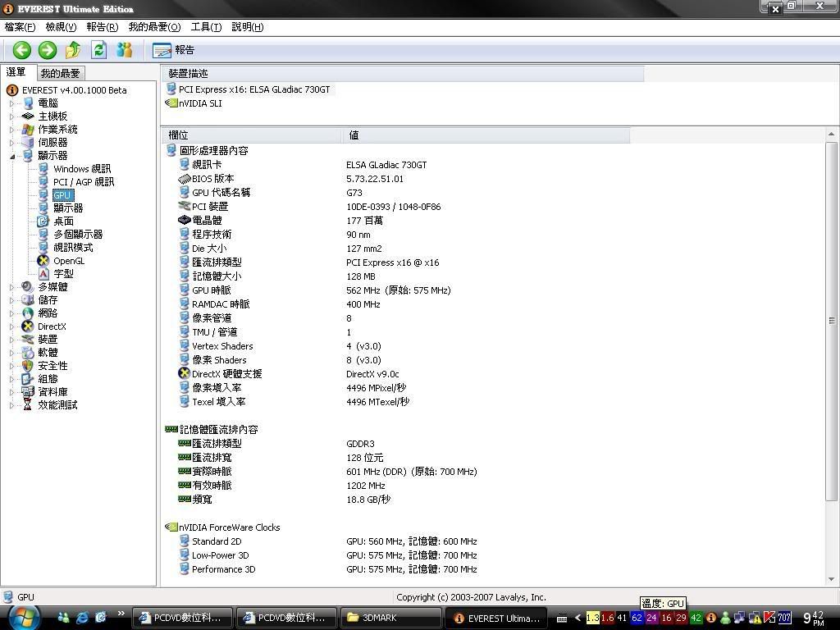Click the green Back arrow toolbar icon
Screen dimensions: 840x630
pyautogui.click(x=22, y=50)
